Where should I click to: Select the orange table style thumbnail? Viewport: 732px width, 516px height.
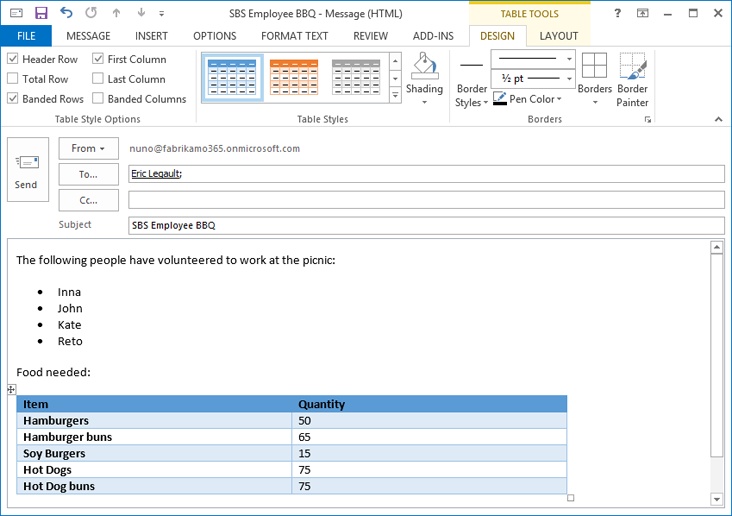point(294,77)
